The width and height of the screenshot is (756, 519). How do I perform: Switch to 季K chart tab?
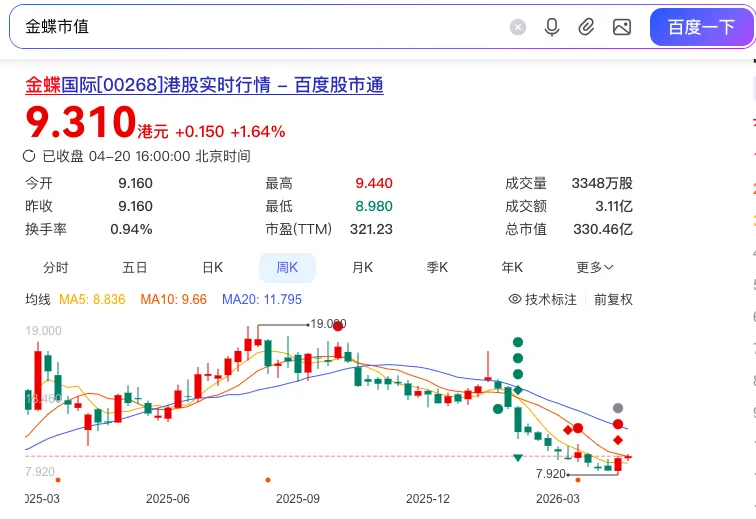tap(437, 267)
